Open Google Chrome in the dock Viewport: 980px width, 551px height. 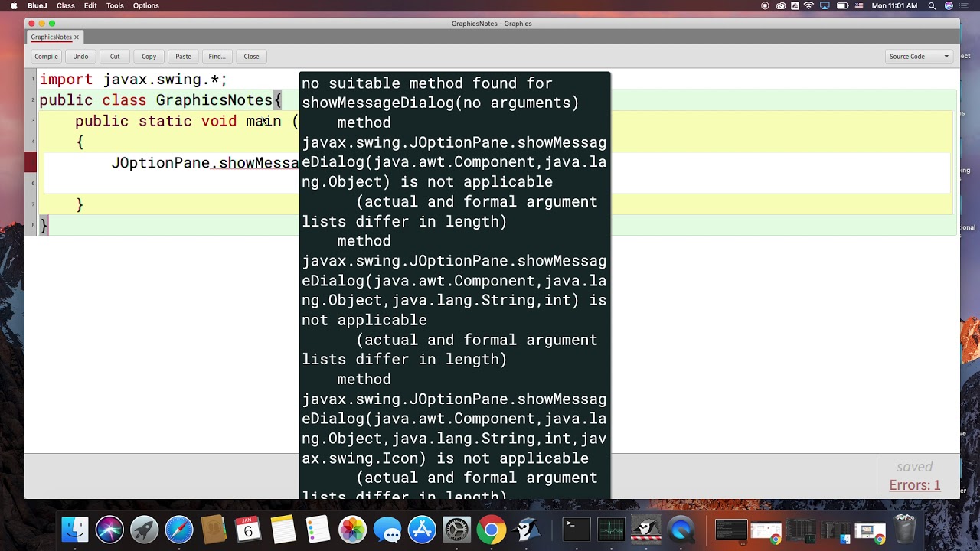(492, 530)
